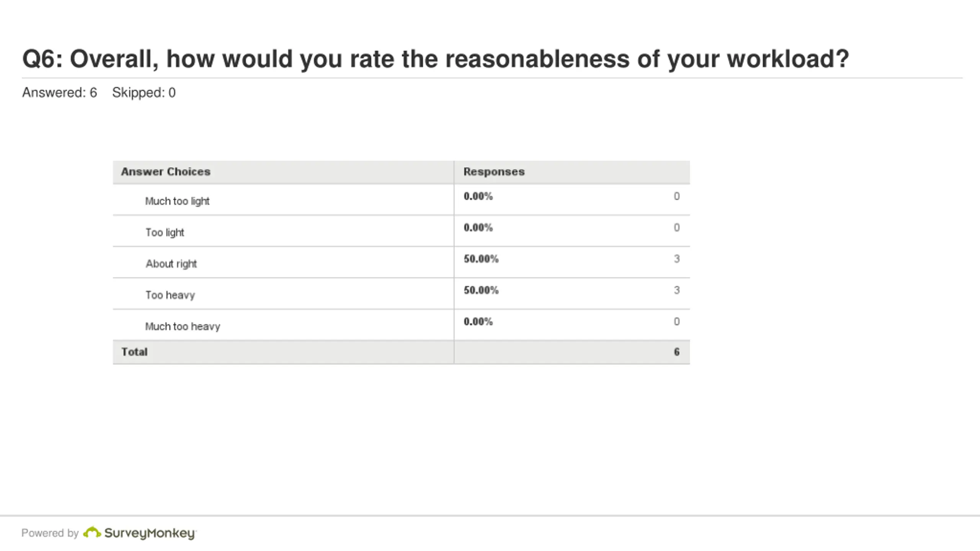Click the SurveyMonkey logo icon
Image resolution: width=980 pixels, height=551 pixels.
[92, 532]
